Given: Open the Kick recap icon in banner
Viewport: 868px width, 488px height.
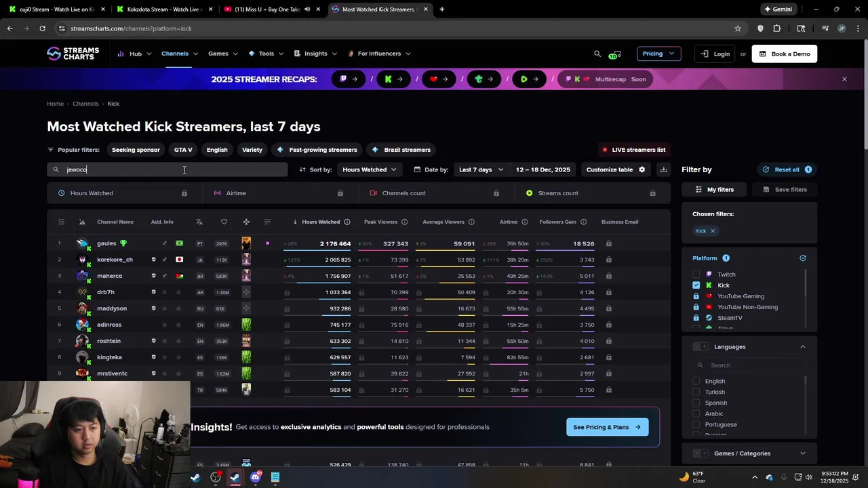Looking at the screenshot, I should pyautogui.click(x=394, y=79).
